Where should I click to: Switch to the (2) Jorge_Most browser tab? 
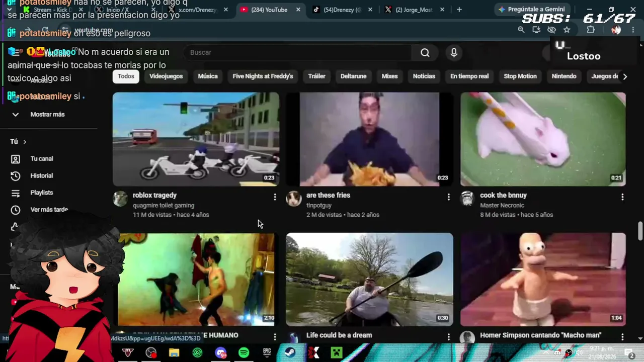pos(414,10)
